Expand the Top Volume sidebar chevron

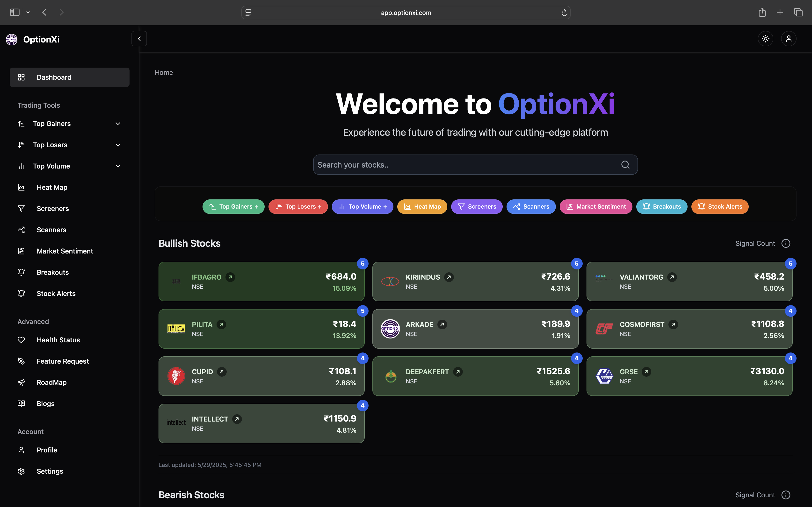(x=118, y=166)
